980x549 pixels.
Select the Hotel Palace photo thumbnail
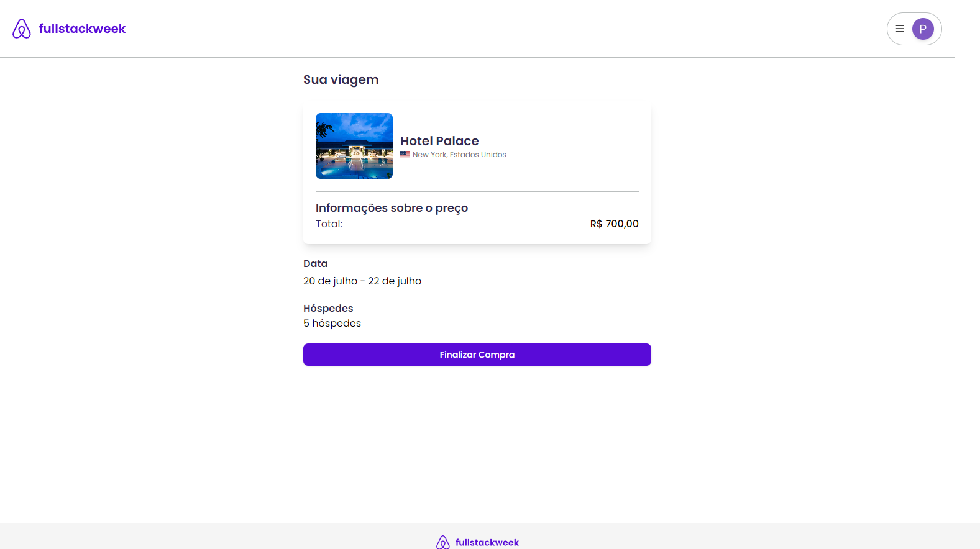coord(354,146)
